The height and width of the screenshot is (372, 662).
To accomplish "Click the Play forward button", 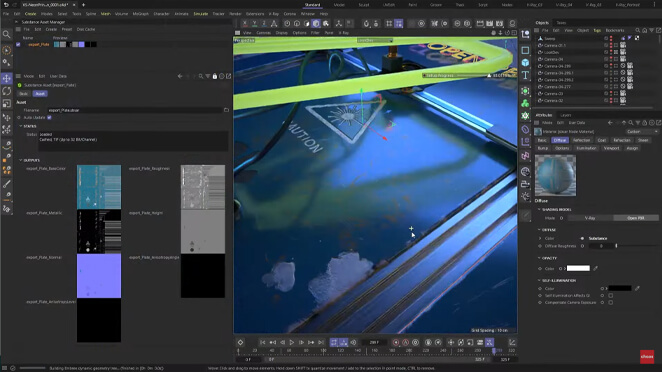I will click(291, 342).
